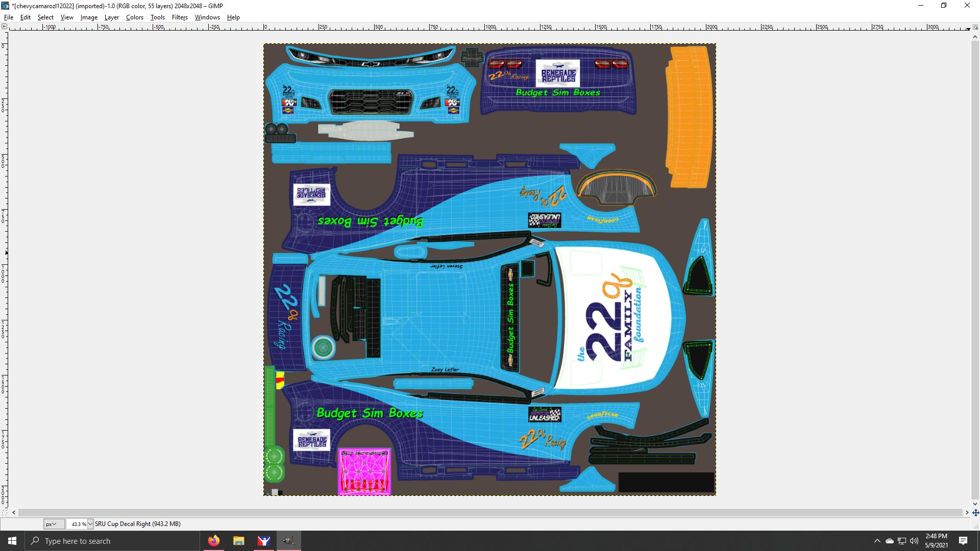Open the Colors menu
The height and width of the screenshot is (551, 980).
pos(134,17)
